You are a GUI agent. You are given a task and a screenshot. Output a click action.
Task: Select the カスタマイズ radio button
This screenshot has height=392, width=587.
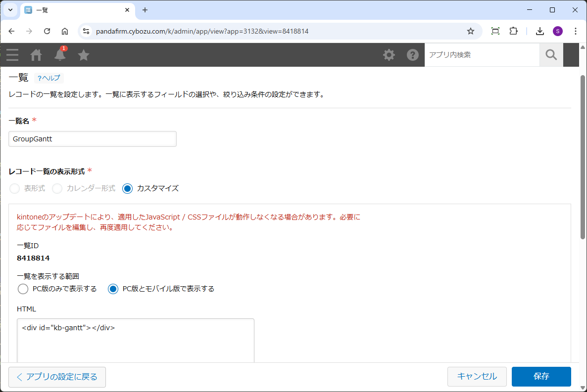point(128,188)
